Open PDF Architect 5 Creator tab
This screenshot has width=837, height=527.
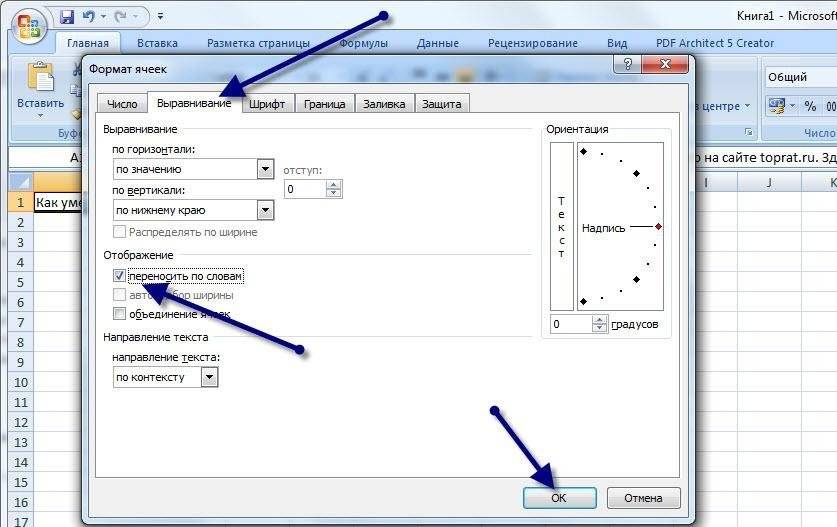coord(715,43)
